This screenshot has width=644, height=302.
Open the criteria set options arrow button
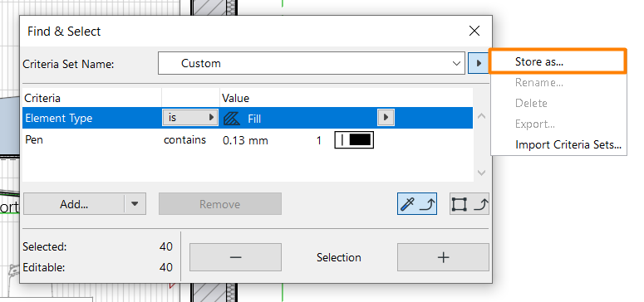click(x=478, y=63)
